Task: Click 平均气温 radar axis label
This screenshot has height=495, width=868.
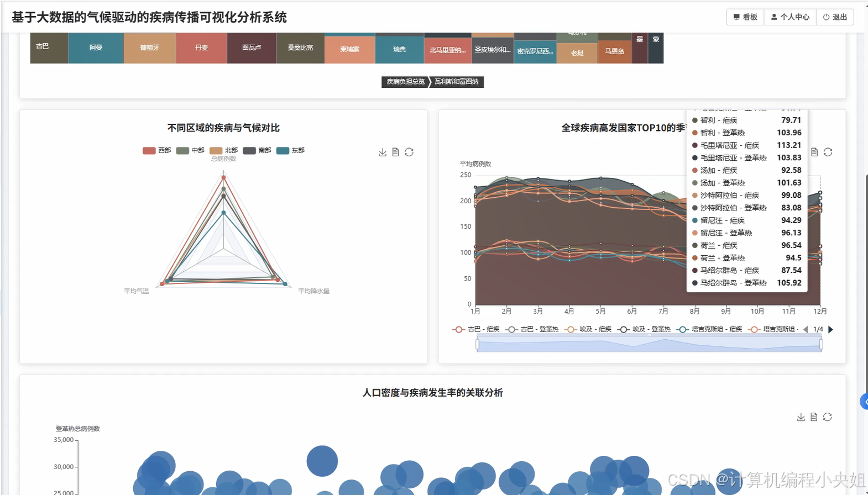Action: pos(136,291)
